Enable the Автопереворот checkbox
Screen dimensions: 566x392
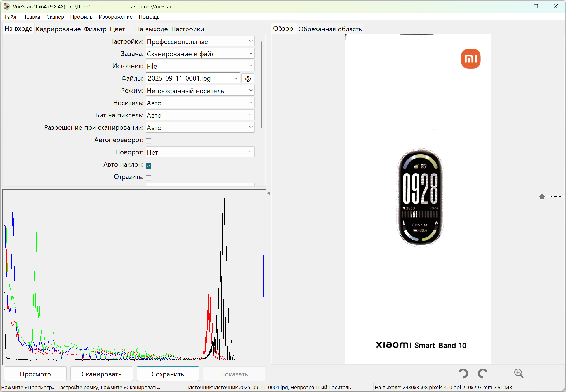pyautogui.click(x=148, y=141)
